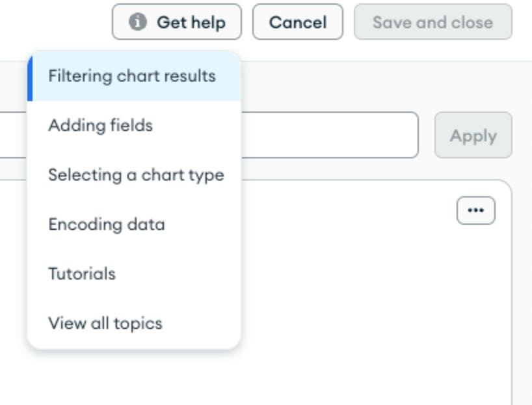Dismiss changes using the Cancel button
Viewport: 532px width, 405px height.
(297, 21)
